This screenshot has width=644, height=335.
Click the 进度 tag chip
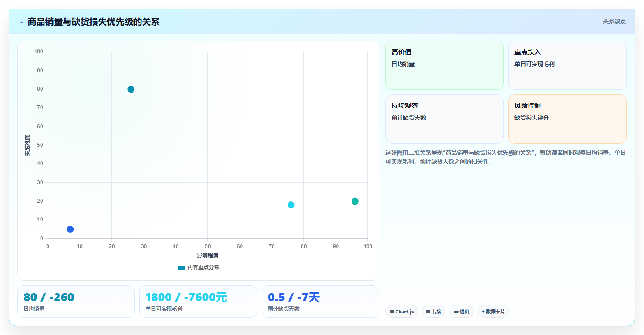click(x=461, y=312)
